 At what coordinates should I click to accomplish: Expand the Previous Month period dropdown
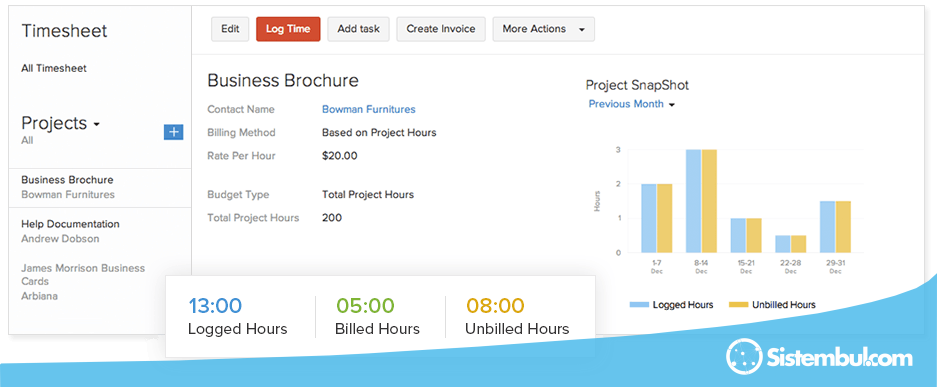click(x=632, y=104)
